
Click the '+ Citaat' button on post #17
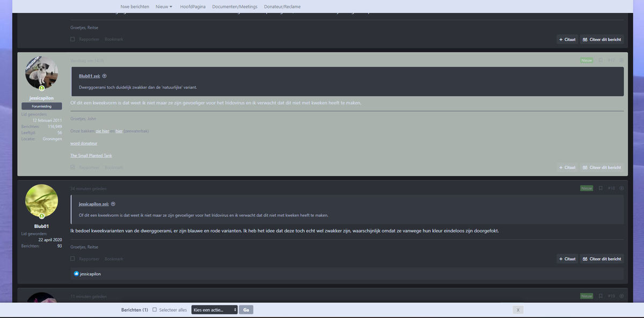(x=567, y=168)
